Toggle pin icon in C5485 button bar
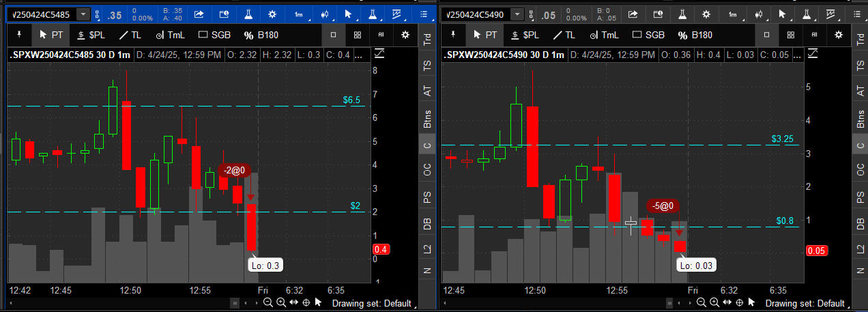Screen dimensions: 868x312 click(x=18, y=34)
